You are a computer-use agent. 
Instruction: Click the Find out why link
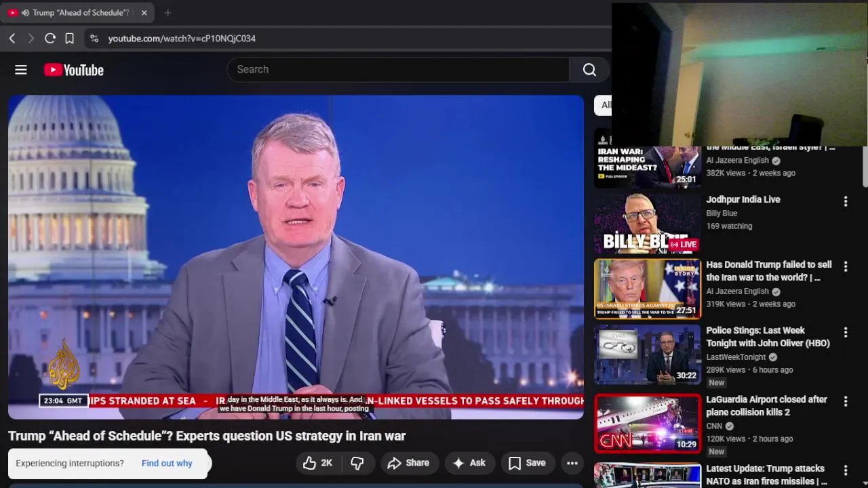tap(167, 463)
